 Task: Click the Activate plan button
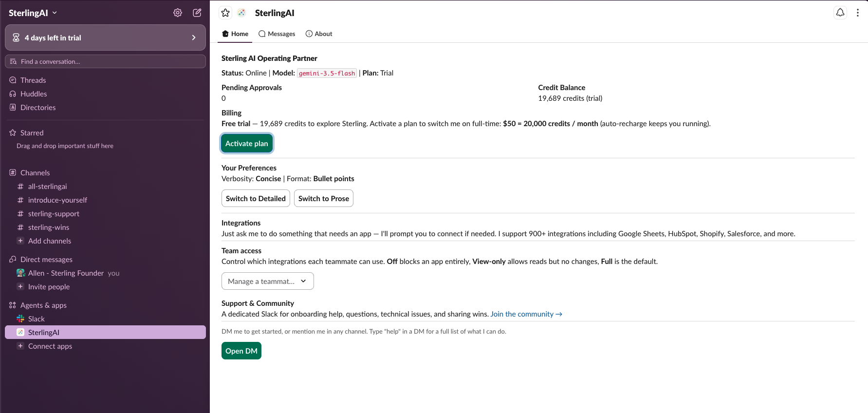247,143
